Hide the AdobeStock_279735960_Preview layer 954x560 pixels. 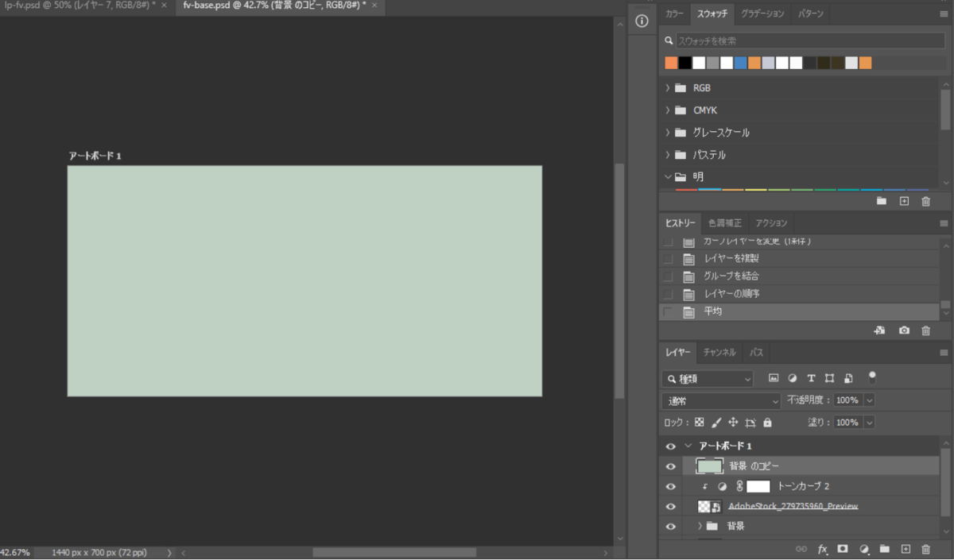pyautogui.click(x=670, y=506)
